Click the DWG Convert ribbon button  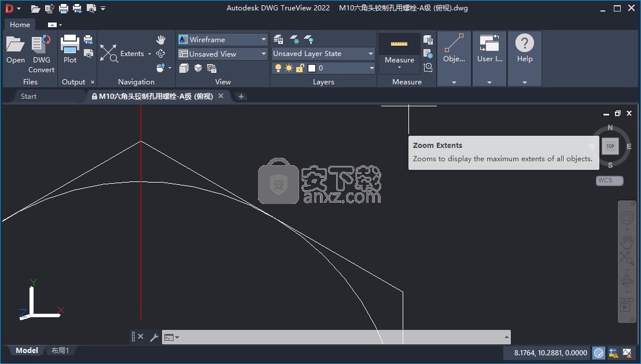coord(41,54)
